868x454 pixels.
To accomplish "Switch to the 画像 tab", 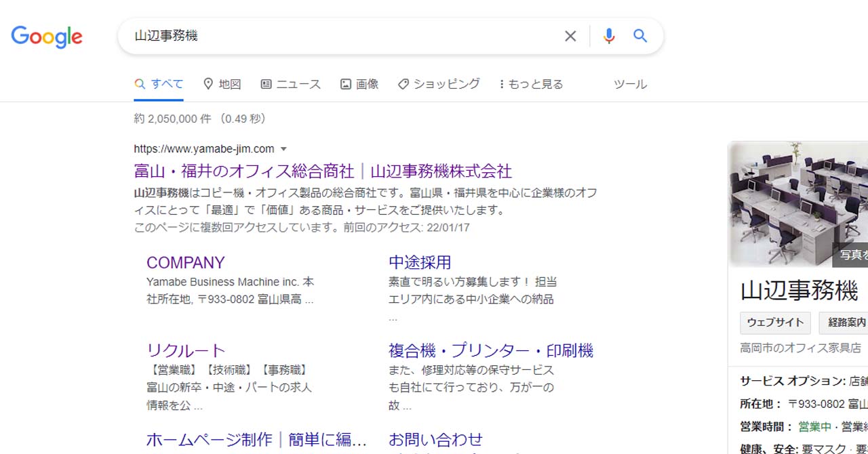I will tap(359, 84).
